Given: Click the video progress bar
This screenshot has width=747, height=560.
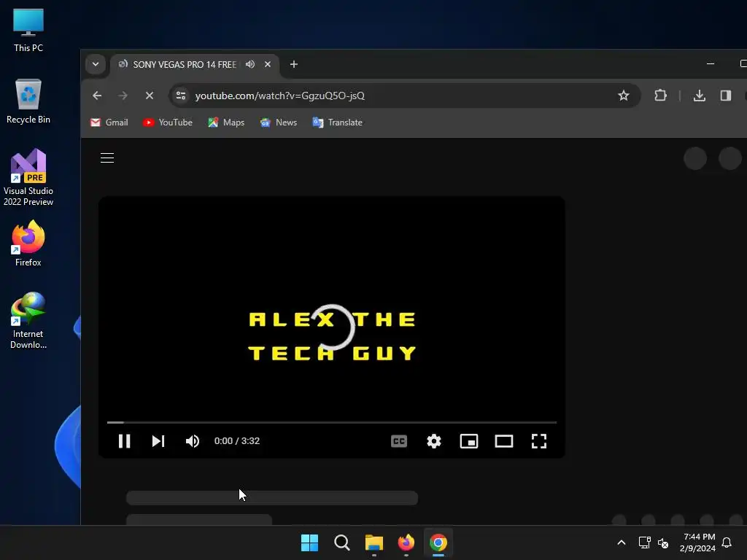Looking at the screenshot, I should coord(332,422).
